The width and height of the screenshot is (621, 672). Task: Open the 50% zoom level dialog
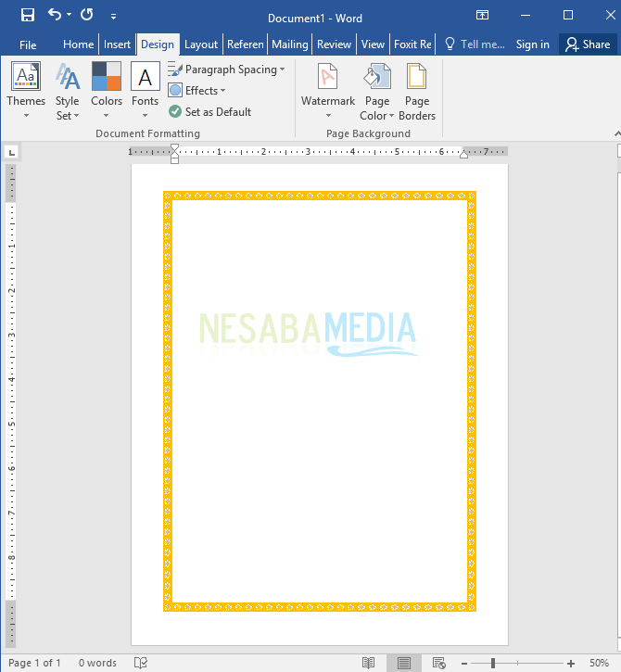599,663
